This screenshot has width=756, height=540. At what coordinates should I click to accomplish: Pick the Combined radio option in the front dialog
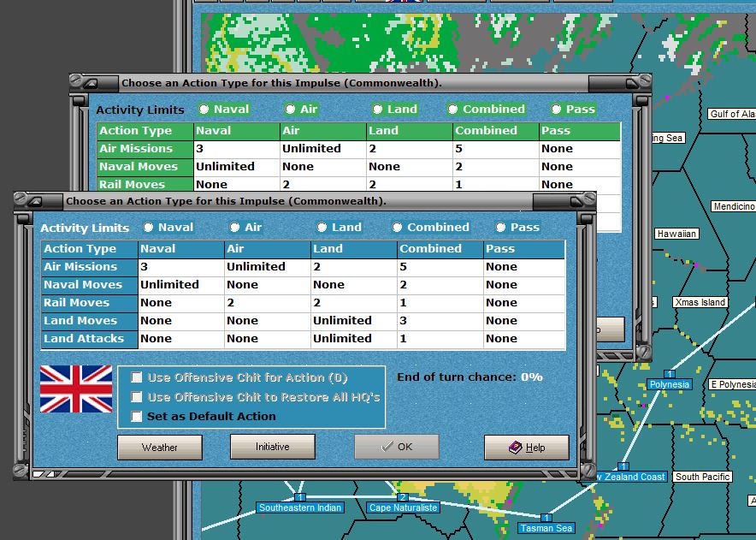[x=398, y=228]
